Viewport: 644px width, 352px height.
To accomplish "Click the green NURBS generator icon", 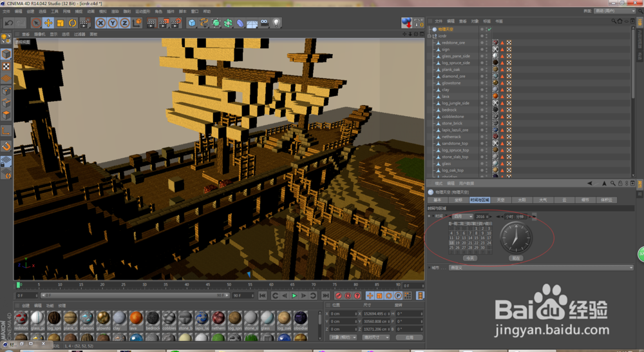I will (216, 23).
